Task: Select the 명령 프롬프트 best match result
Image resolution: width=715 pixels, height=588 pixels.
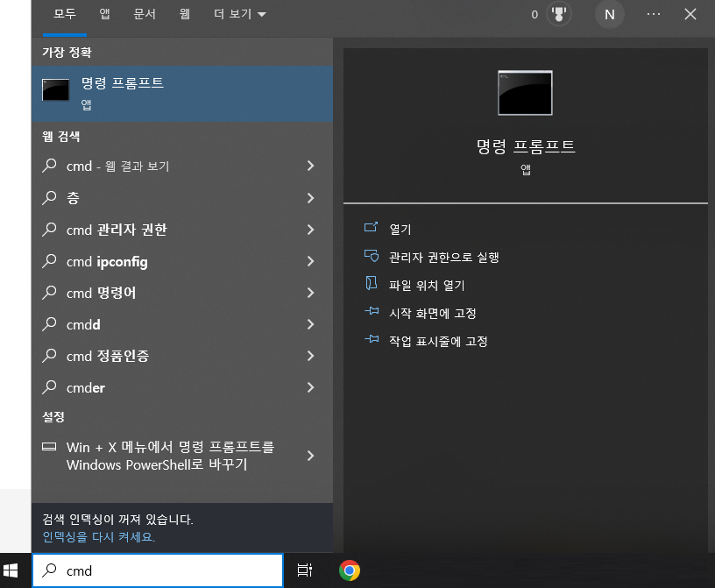Action: [182, 94]
